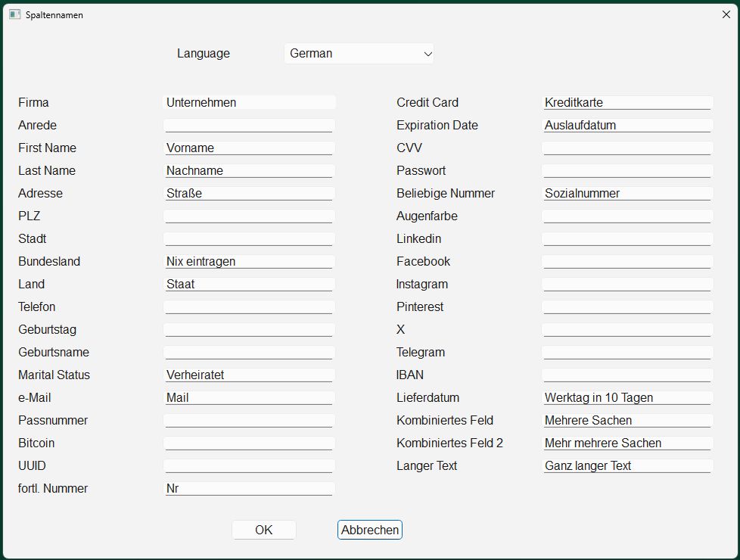Click the empty Augenfarbe input field
Screen dimensions: 740x560
tap(627, 216)
